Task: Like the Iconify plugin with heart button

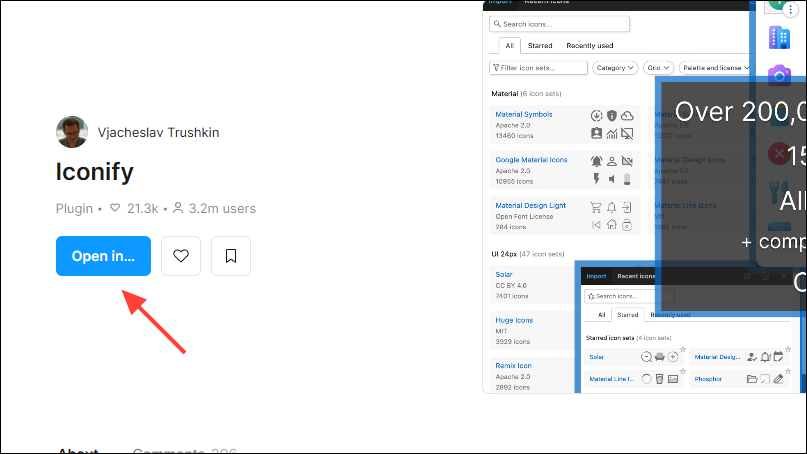Action: coord(181,256)
